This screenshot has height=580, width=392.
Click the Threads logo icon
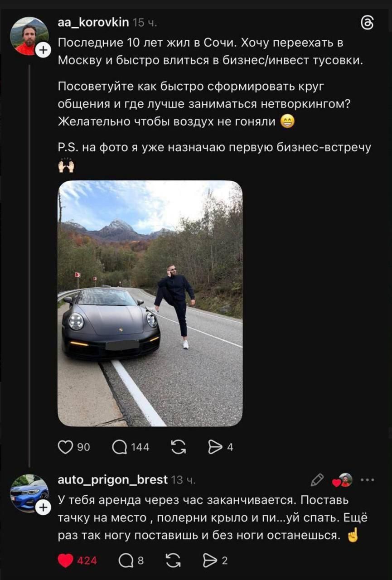(x=367, y=23)
